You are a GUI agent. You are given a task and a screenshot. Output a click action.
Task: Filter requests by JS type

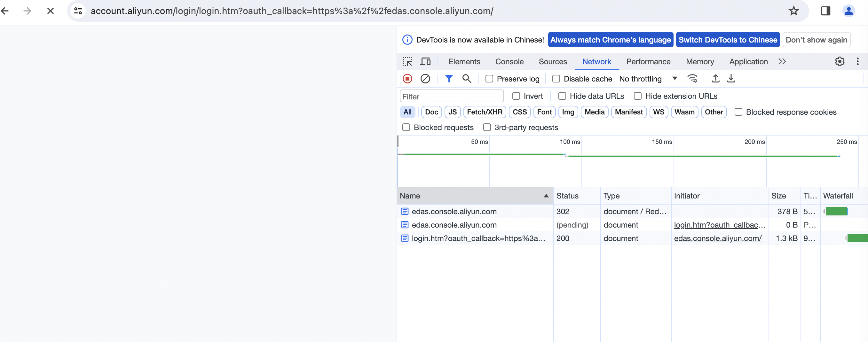pos(452,112)
